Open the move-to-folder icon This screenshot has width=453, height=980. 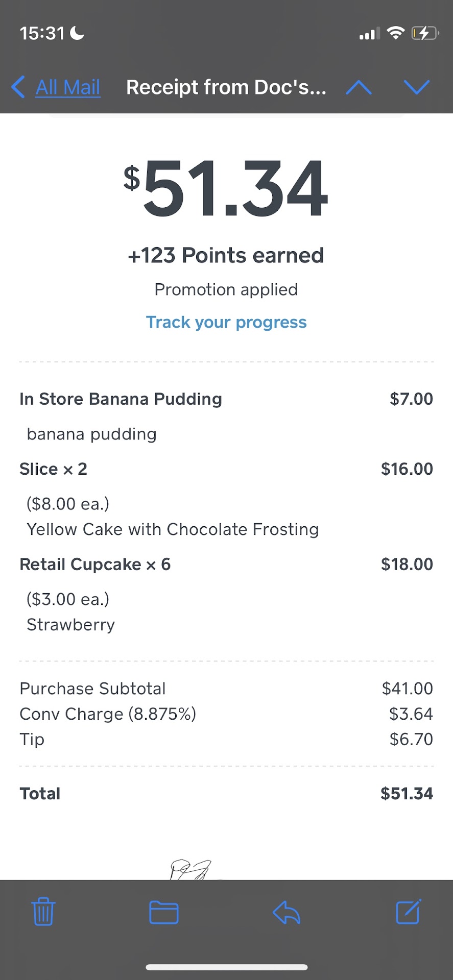pos(164,912)
